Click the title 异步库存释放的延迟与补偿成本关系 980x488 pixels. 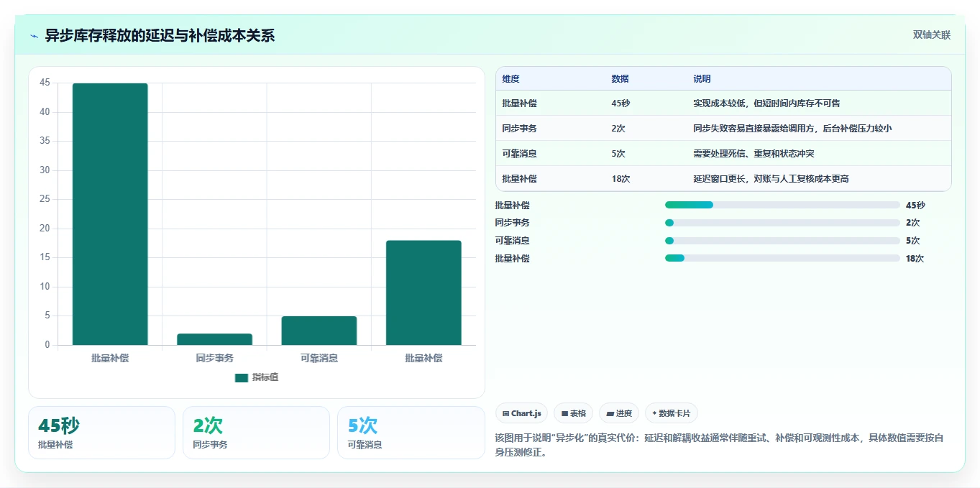click(160, 36)
